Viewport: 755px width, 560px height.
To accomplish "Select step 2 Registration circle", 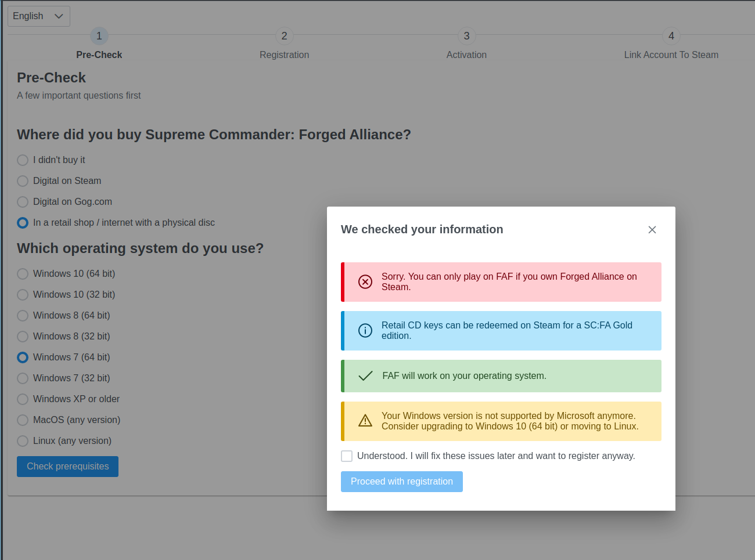I will (284, 36).
